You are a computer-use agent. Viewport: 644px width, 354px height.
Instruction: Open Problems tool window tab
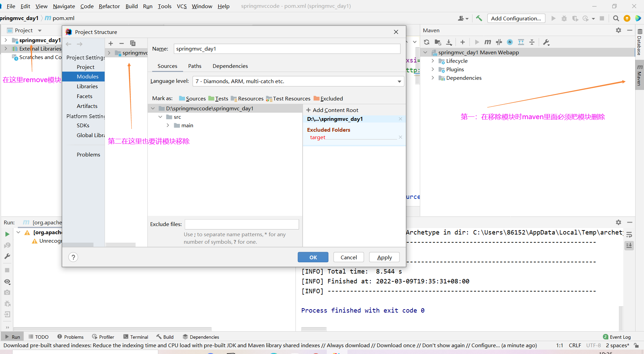coord(70,337)
